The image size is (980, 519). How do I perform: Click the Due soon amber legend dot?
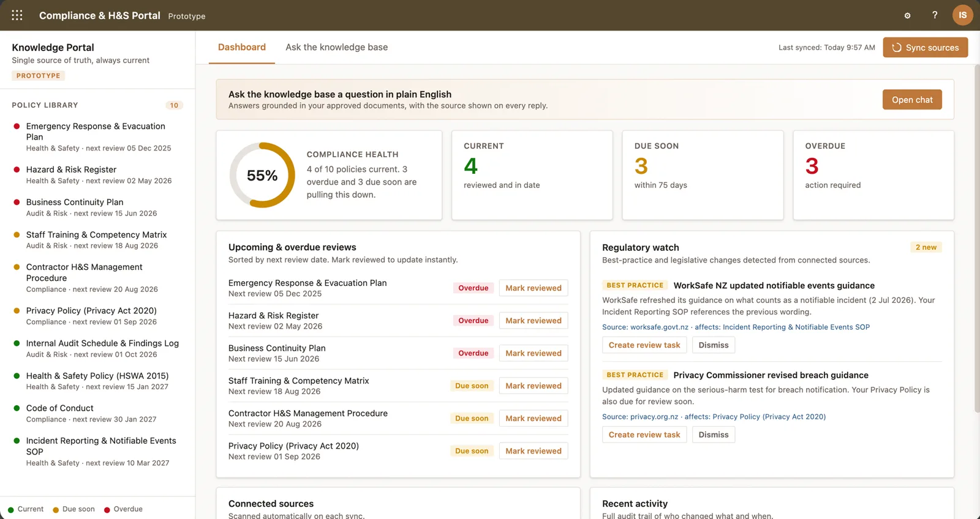pos(56,510)
